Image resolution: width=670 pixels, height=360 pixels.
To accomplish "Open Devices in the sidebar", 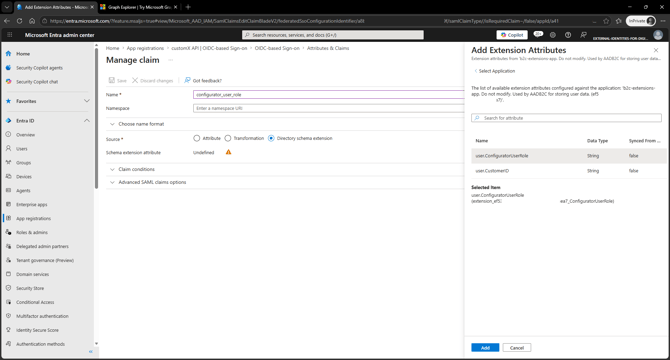I will tap(24, 177).
